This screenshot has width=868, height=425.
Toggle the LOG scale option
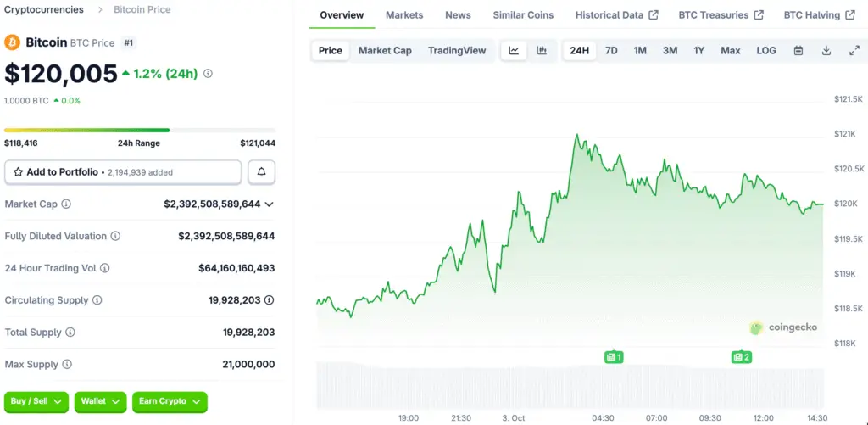pos(765,51)
